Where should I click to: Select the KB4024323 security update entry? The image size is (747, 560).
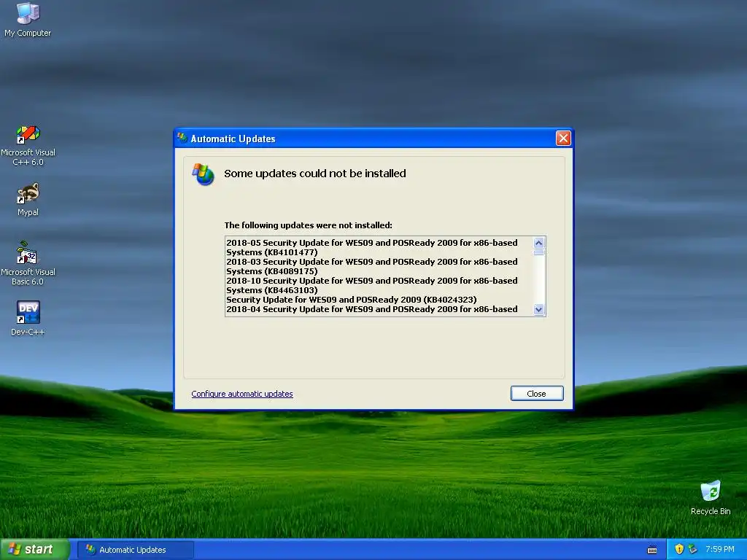pos(351,300)
